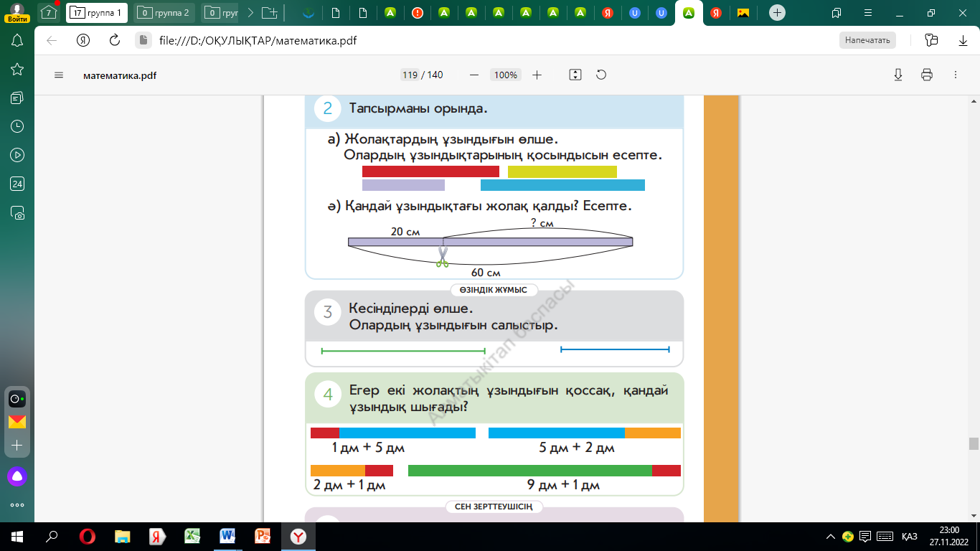The width and height of the screenshot is (980, 551).
Task: Click the 100% zoom level field
Action: [506, 75]
